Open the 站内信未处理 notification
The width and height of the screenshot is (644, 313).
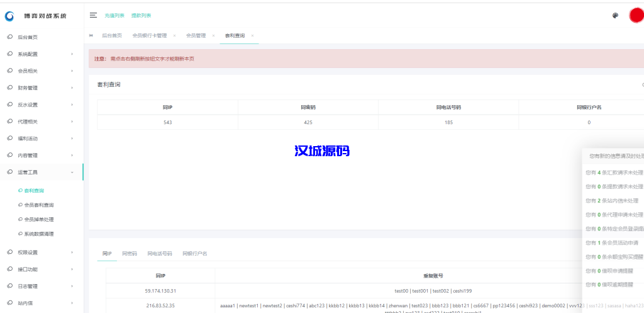(x=612, y=200)
